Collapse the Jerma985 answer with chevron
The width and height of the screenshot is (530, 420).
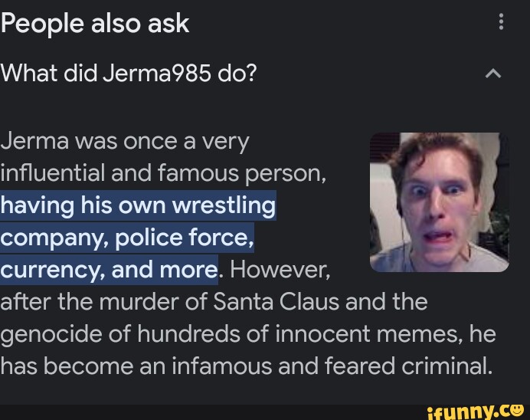pos(493,74)
